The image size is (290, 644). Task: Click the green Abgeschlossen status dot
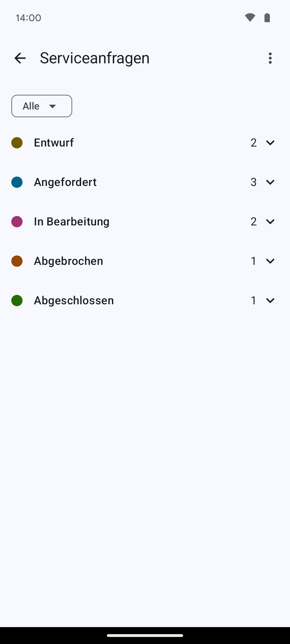tap(17, 301)
